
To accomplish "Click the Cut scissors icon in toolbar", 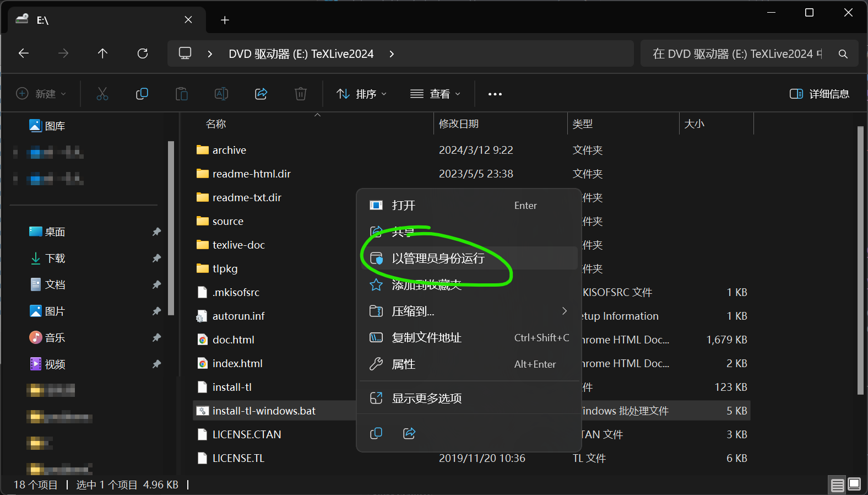I will 102,94.
